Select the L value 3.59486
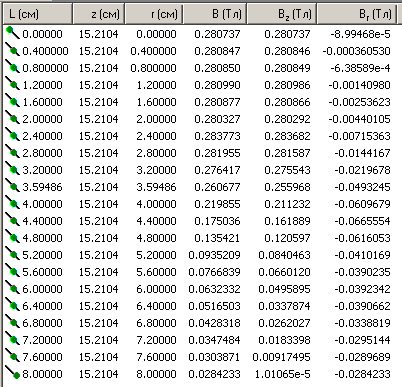402x387 pixels. pyautogui.click(x=42, y=187)
